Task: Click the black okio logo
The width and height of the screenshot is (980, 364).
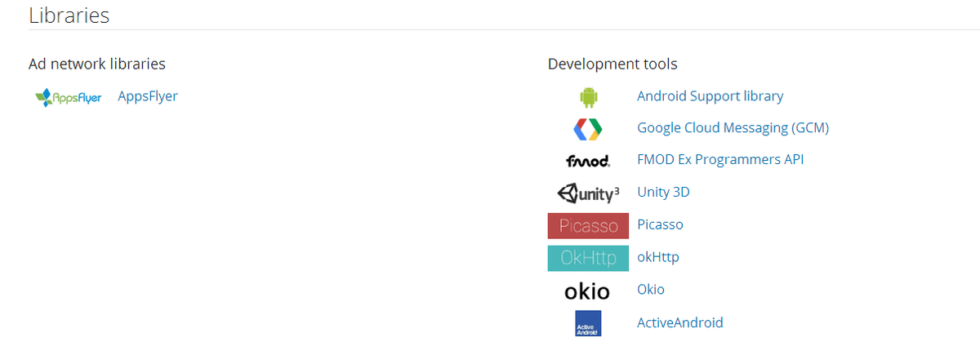Action: click(x=587, y=291)
